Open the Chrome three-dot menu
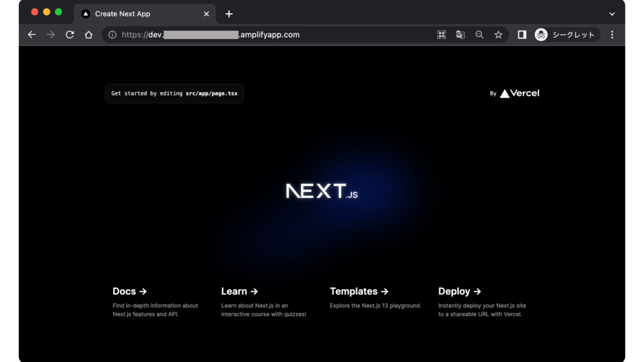 612,35
